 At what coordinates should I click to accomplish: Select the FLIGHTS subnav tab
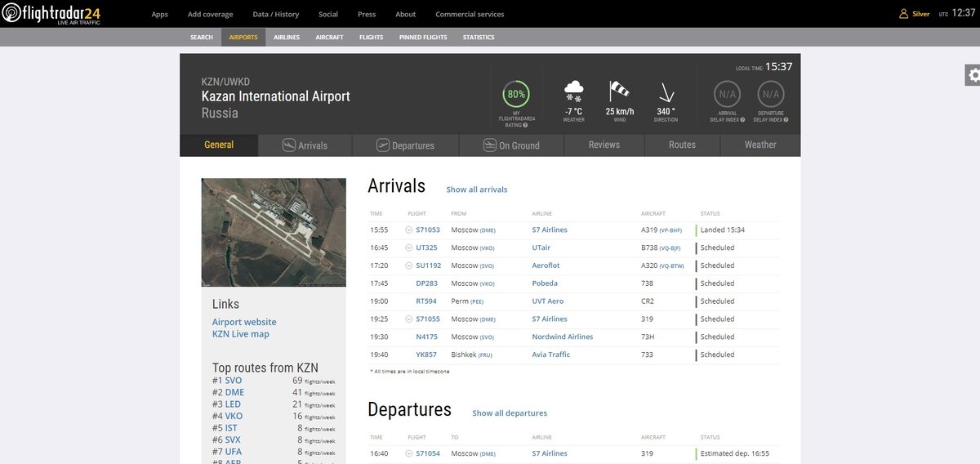click(371, 37)
